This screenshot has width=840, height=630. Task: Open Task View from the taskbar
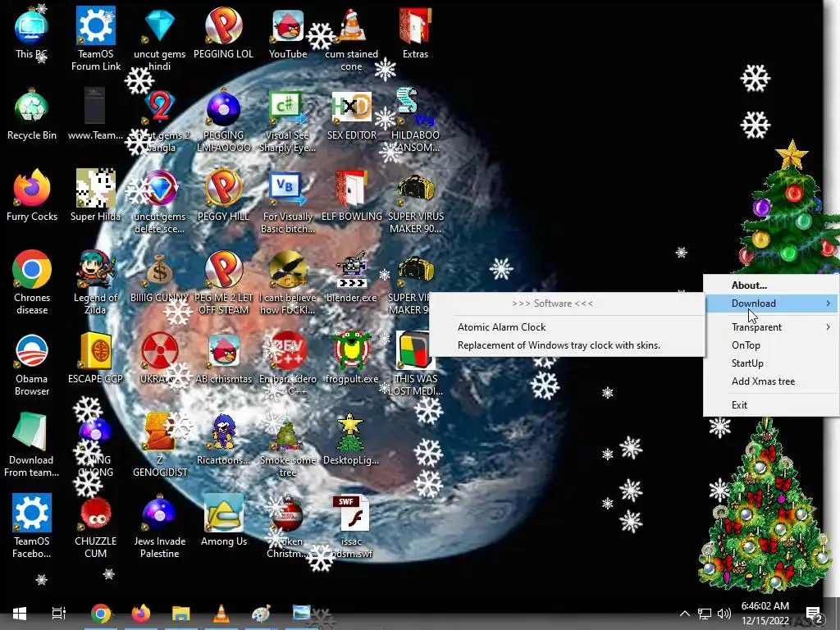point(58,613)
